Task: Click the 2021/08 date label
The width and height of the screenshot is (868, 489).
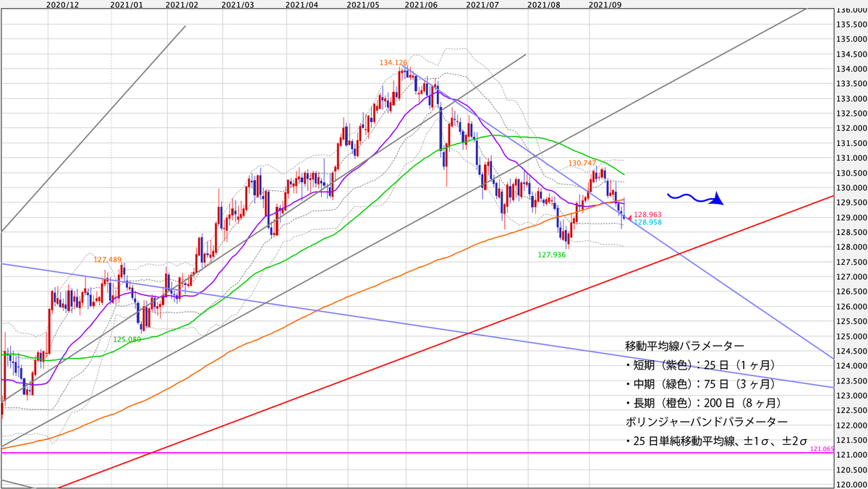Action: coord(545,4)
